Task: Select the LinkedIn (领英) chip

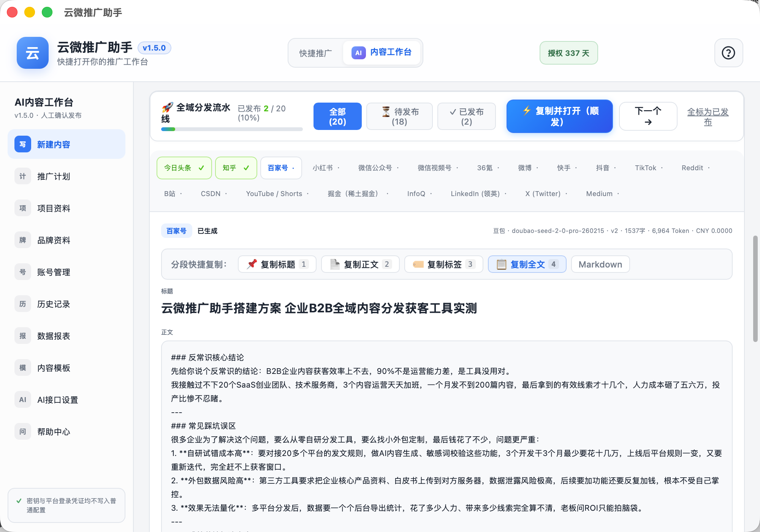Action: point(478,194)
